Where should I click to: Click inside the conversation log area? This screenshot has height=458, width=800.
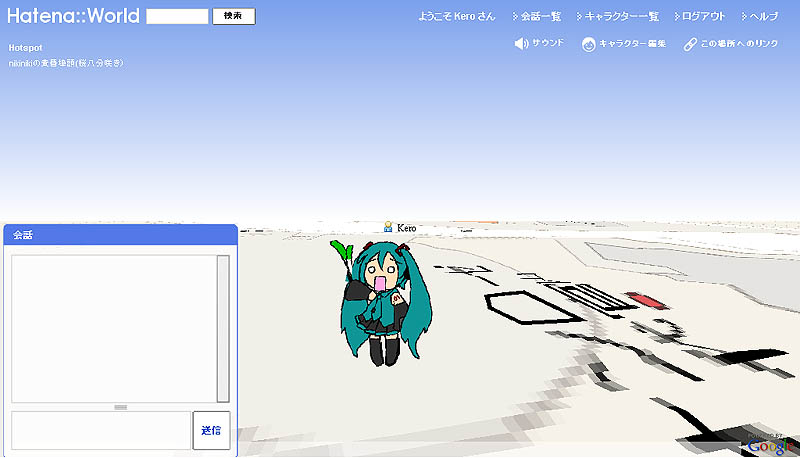[114, 329]
